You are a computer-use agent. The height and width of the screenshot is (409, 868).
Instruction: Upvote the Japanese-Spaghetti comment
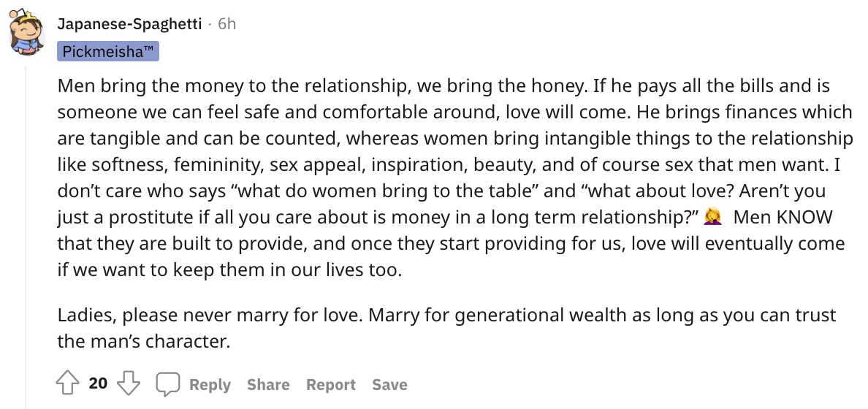(x=67, y=383)
